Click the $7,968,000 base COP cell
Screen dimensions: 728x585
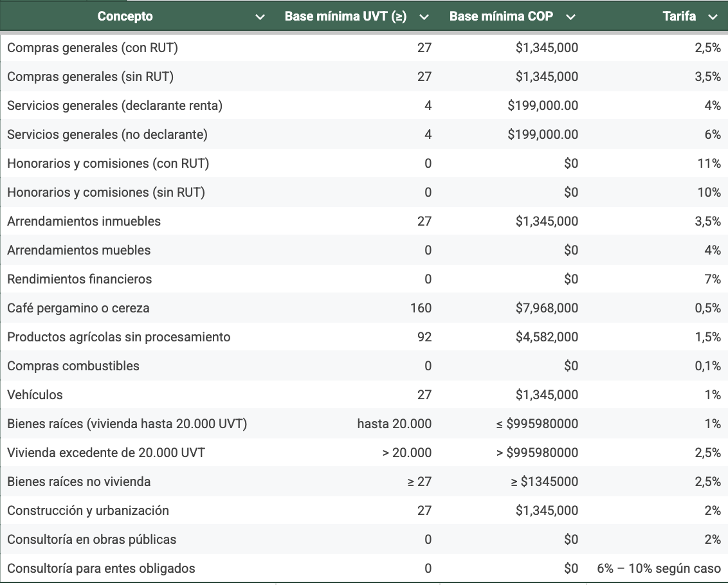[547, 308]
